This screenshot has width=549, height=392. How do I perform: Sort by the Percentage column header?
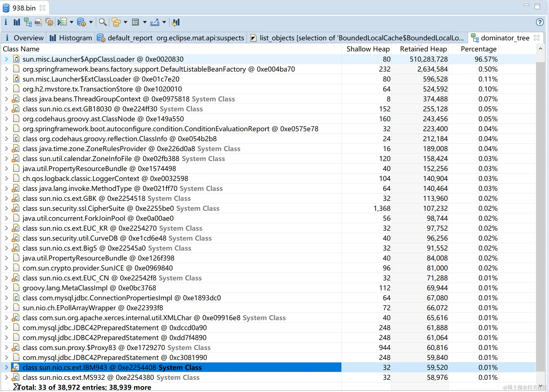474,49
